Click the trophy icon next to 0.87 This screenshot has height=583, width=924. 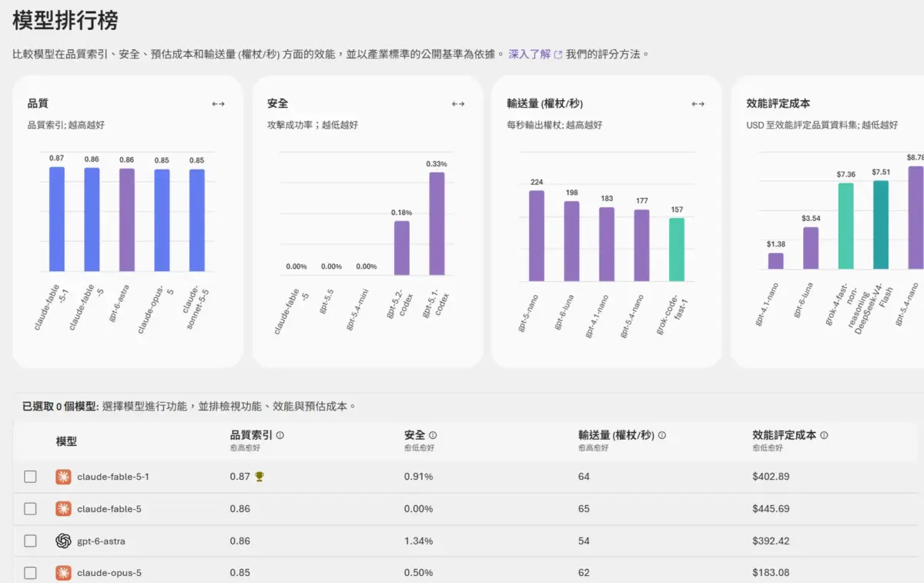(x=259, y=477)
